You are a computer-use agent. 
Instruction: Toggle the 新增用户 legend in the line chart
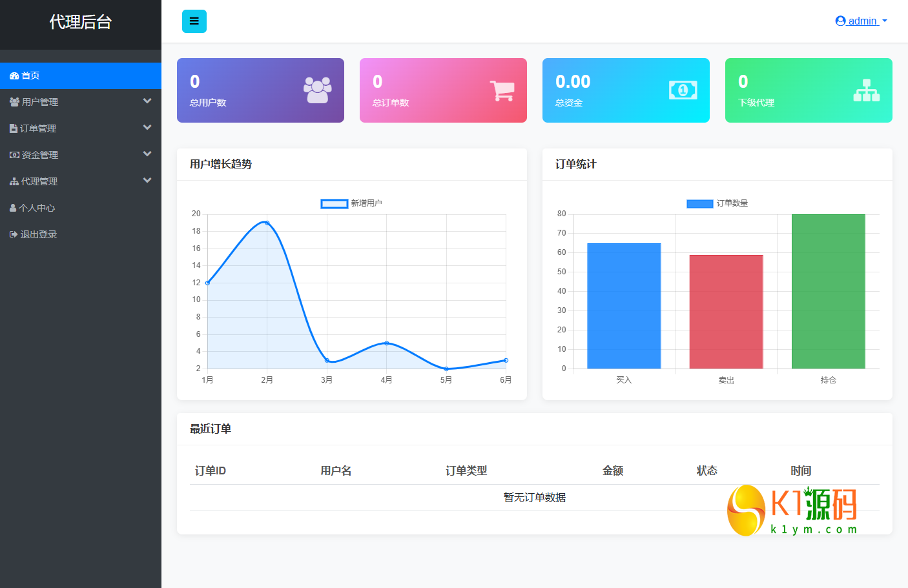tap(351, 203)
